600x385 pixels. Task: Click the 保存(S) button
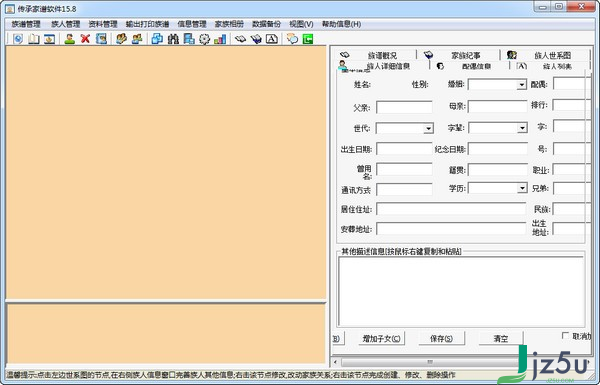coord(441,338)
